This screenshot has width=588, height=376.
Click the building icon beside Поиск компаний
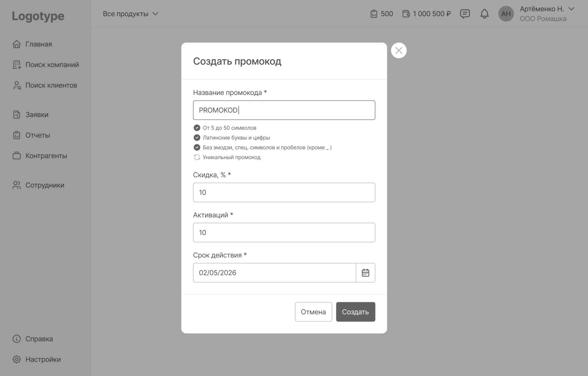click(x=16, y=65)
